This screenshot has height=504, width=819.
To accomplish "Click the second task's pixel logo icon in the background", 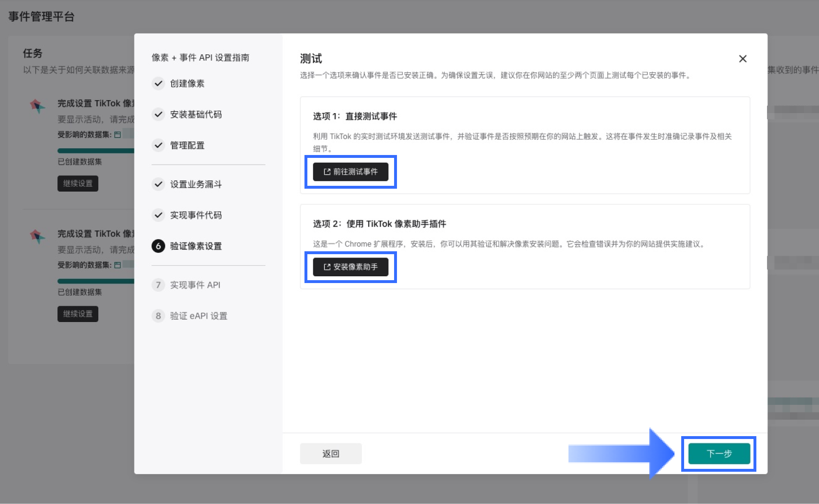I will [x=38, y=236].
